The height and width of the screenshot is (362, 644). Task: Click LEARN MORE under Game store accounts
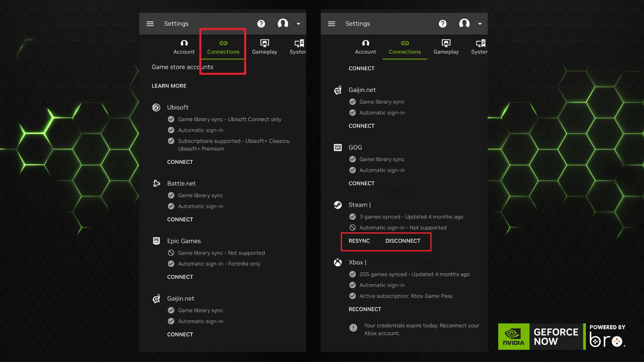[x=169, y=86]
